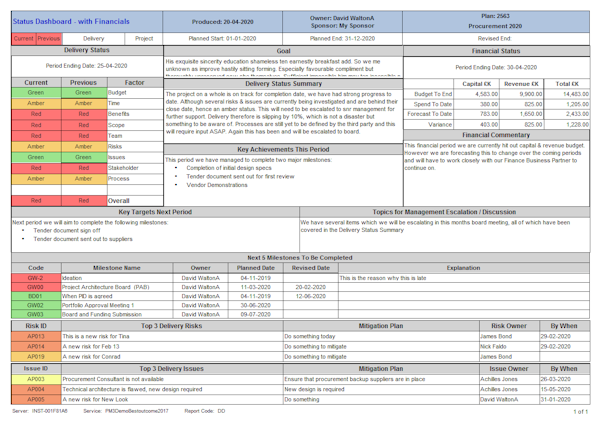Open issue ID AP003
600x425 pixels.
point(35,380)
